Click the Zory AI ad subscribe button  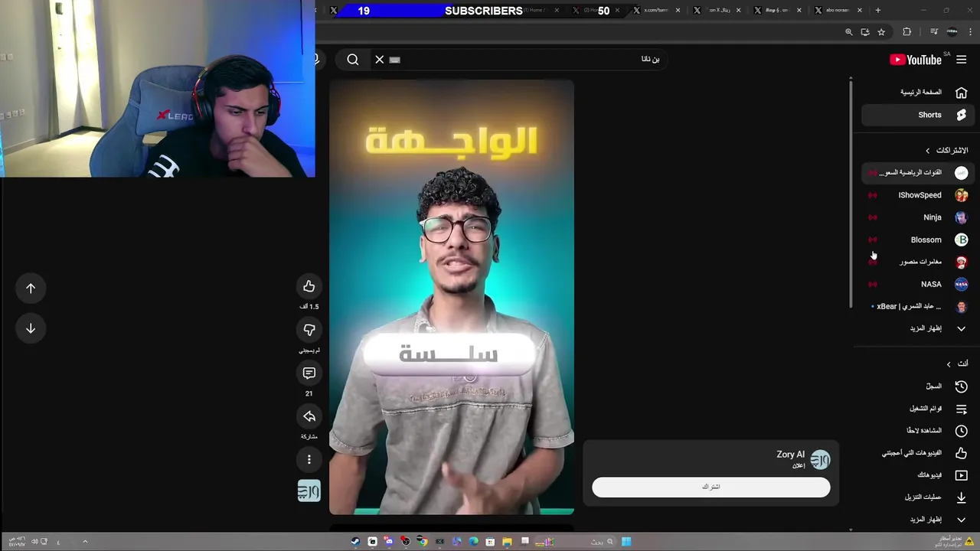(x=710, y=487)
